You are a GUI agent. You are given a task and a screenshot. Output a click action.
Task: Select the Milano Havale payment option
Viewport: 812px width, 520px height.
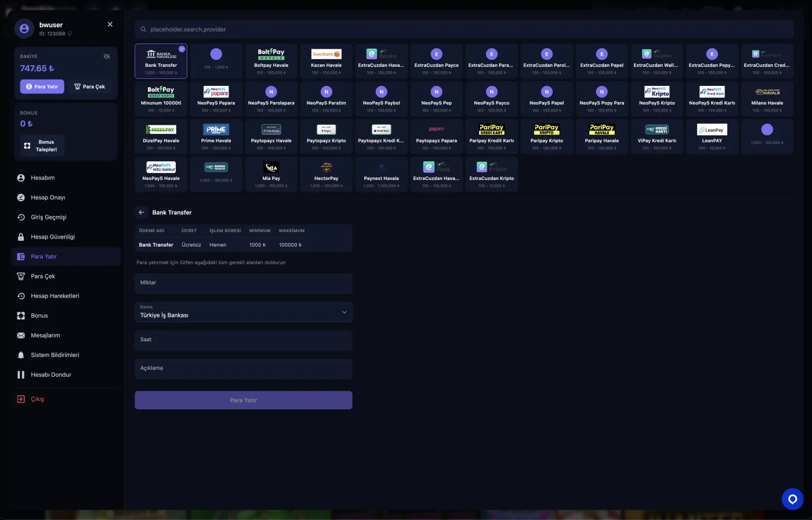point(767,98)
